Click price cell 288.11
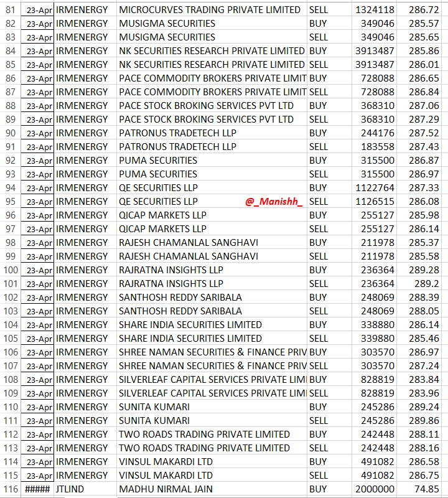The height and width of the screenshot is (498, 448). (419, 434)
